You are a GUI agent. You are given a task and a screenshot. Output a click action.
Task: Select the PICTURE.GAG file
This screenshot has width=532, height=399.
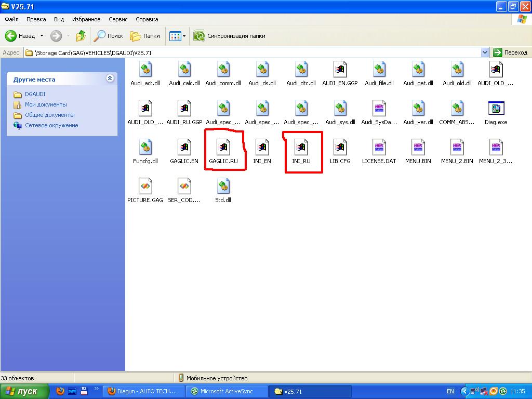pos(145,191)
